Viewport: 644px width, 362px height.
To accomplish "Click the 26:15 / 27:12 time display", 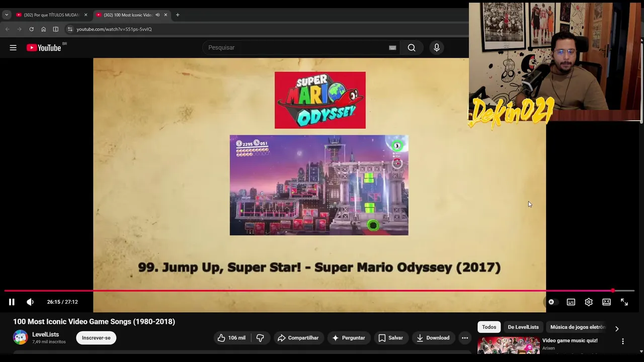I will [x=62, y=302].
